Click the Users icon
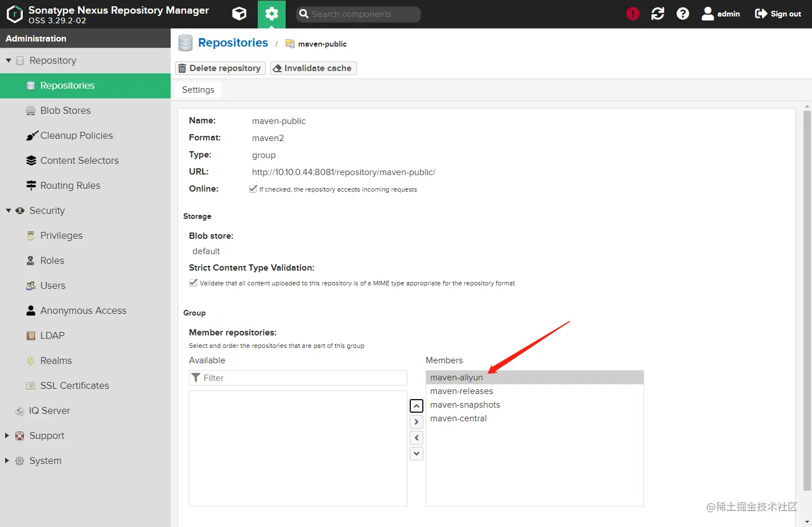The width and height of the screenshot is (812, 527). [x=31, y=285]
